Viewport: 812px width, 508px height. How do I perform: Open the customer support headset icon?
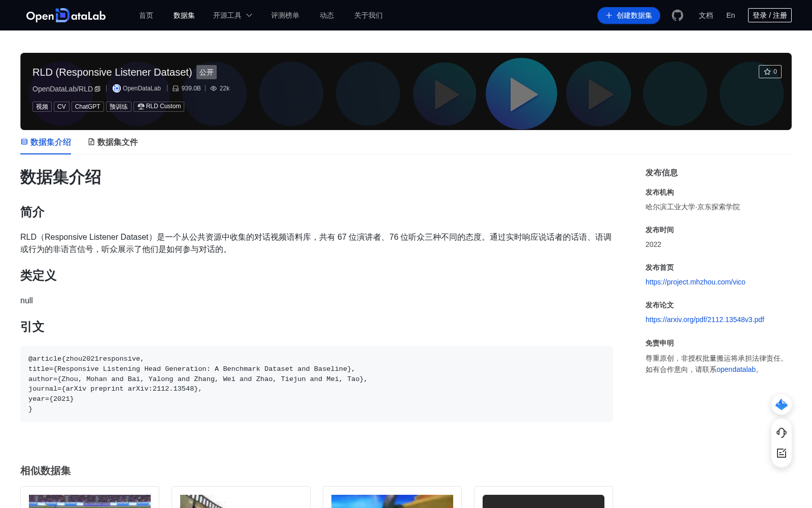(782, 433)
